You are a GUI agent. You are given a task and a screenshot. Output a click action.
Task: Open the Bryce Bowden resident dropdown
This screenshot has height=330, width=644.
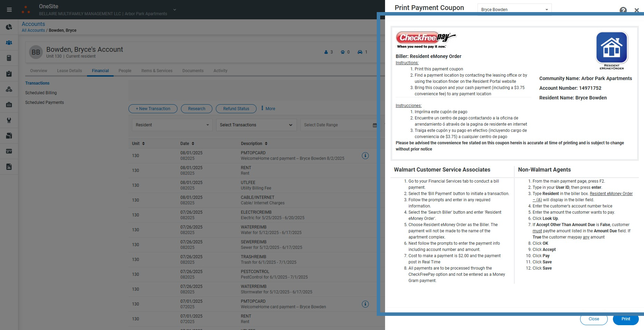pos(515,9)
